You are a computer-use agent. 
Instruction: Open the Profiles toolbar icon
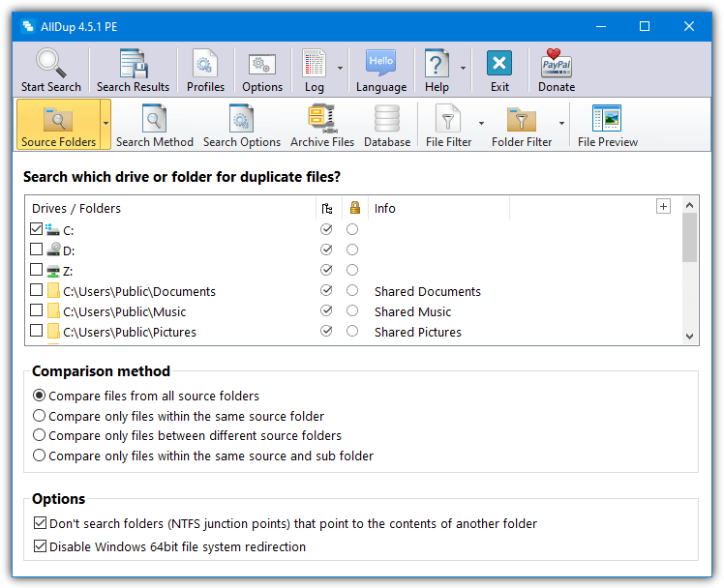pyautogui.click(x=205, y=64)
